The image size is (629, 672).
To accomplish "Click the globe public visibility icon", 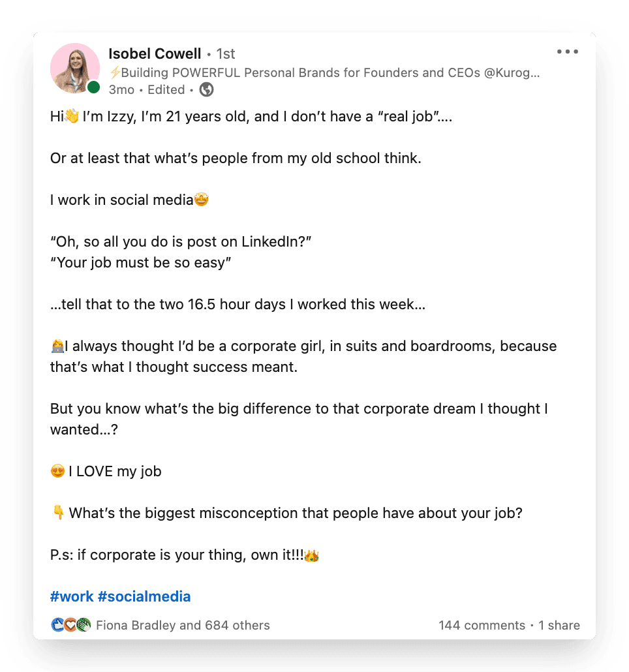I will click(x=206, y=90).
